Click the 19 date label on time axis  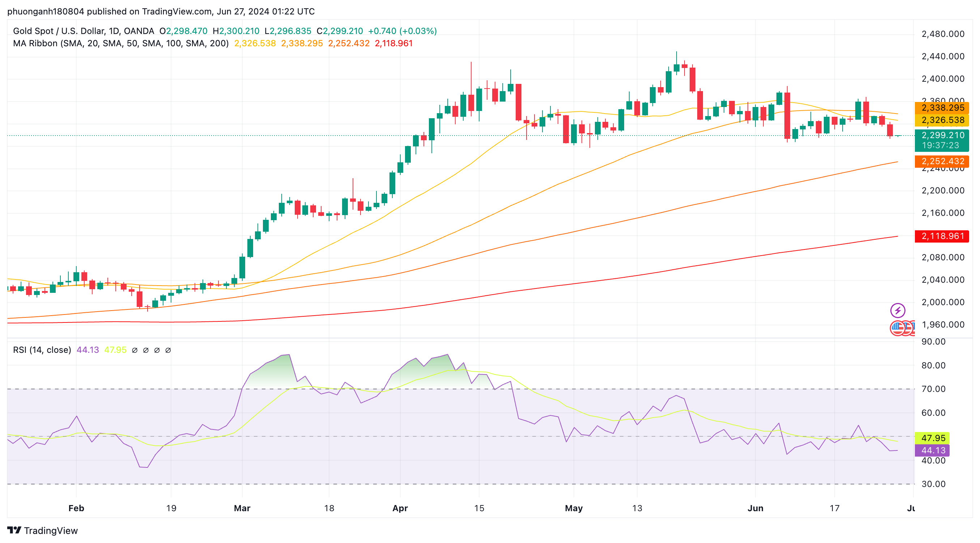(x=171, y=508)
